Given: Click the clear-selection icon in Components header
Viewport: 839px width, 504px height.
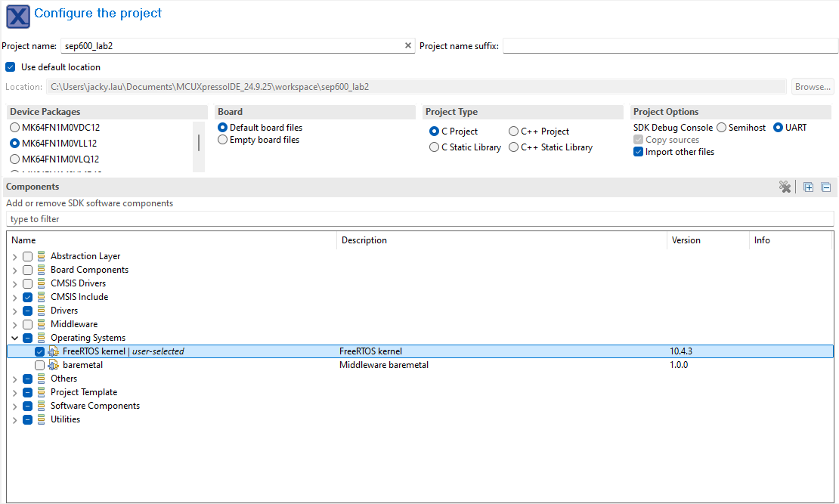Looking at the screenshot, I should (785, 187).
